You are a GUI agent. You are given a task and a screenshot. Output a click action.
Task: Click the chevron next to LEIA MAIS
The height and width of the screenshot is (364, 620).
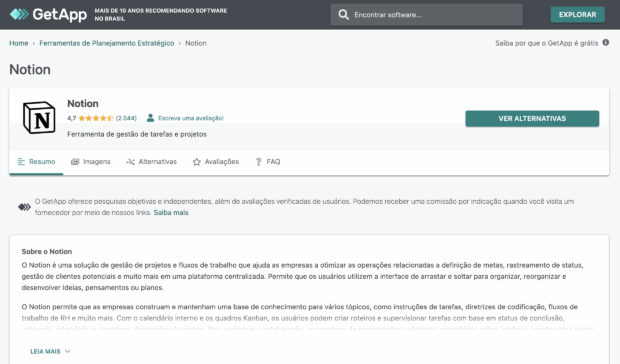pyautogui.click(x=68, y=351)
